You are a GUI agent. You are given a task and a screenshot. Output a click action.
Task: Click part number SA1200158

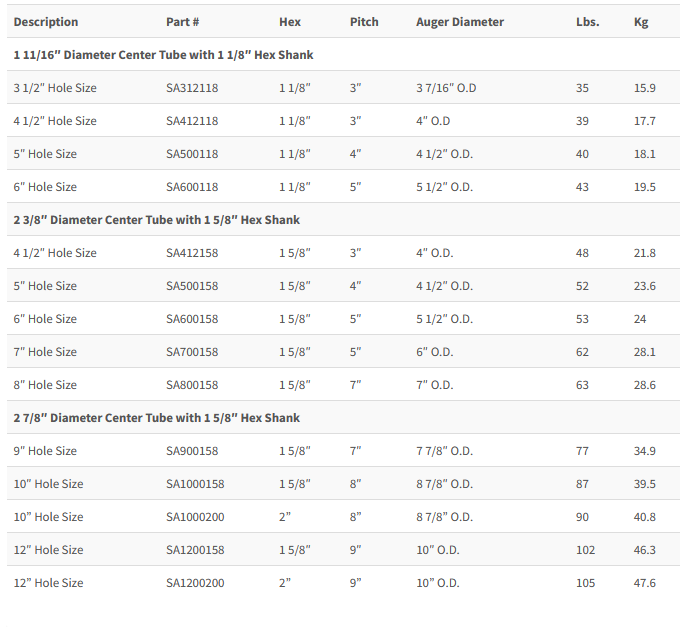click(195, 550)
